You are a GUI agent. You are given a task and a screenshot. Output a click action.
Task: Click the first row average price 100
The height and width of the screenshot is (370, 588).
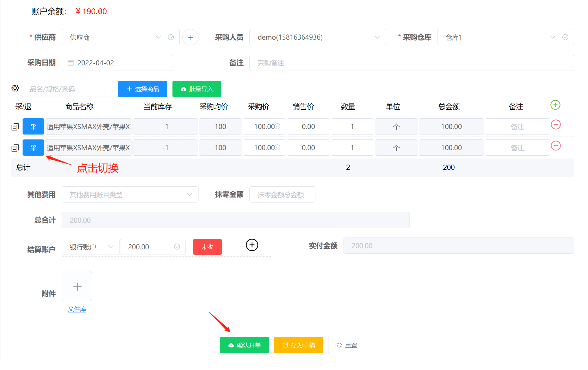coord(220,126)
